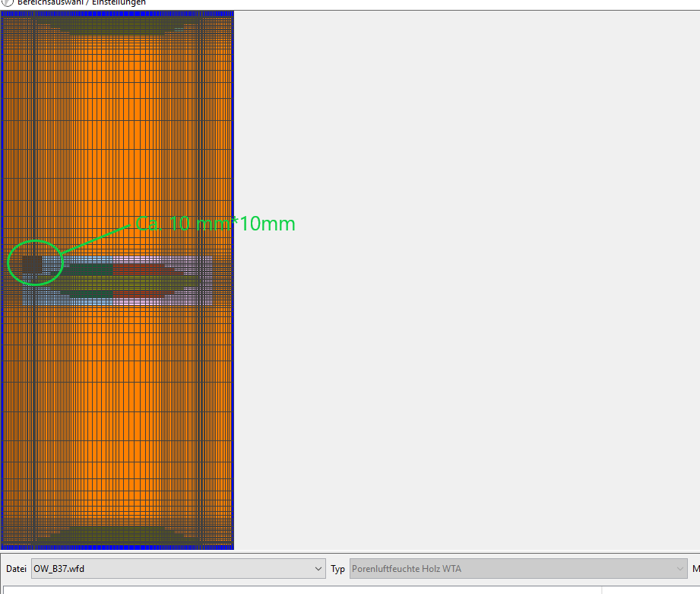Image resolution: width=700 pixels, height=594 pixels.
Task: Click the arrow of the Datei combo box
Action: point(318,569)
